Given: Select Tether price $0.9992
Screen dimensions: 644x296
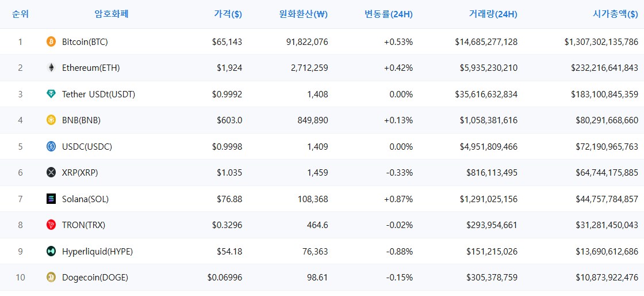Looking at the screenshot, I should 227,94.
